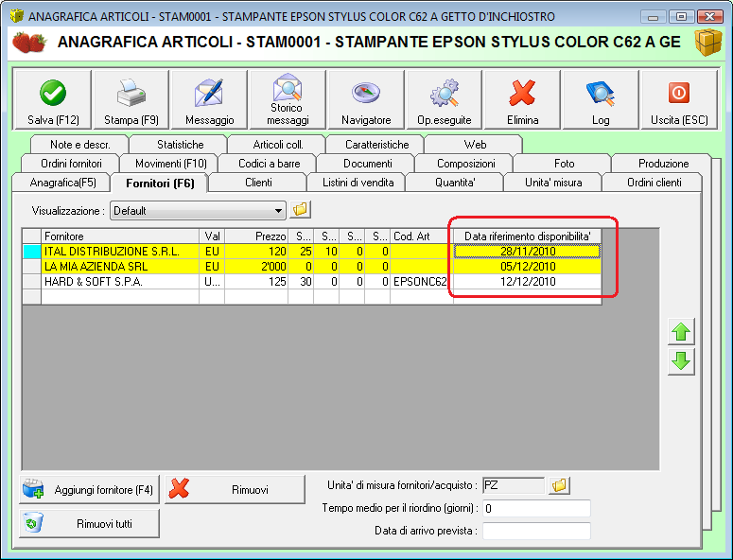
Task: Open the Articoli coll. tab
Action: (x=278, y=145)
